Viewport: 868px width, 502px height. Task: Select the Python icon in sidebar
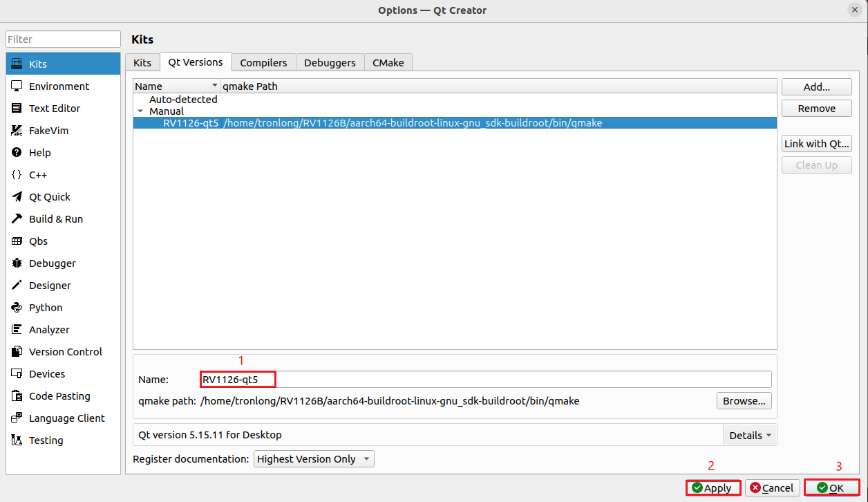point(17,308)
